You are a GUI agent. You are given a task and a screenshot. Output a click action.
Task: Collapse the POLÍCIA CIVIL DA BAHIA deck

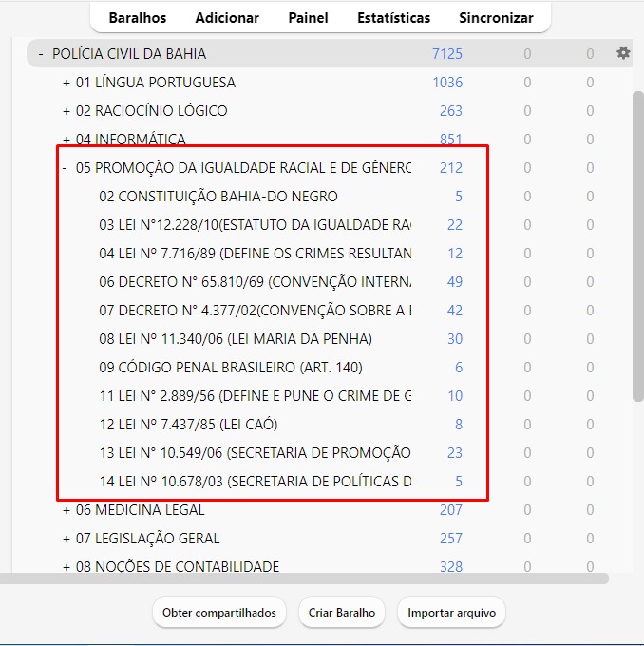click(x=41, y=54)
